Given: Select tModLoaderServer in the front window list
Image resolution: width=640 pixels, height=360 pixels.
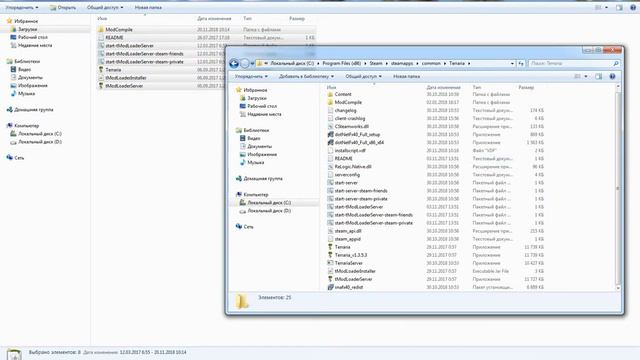Looking at the screenshot, I should pyautogui.click(x=353, y=279).
